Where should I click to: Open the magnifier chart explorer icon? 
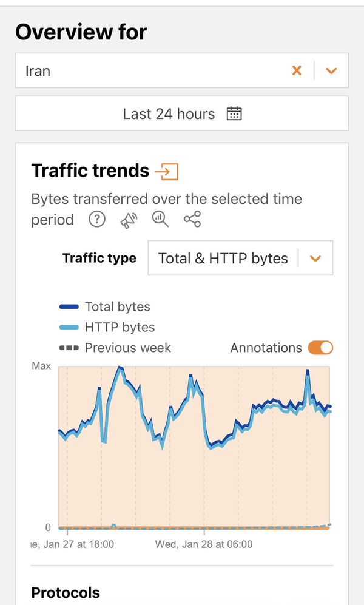160,220
